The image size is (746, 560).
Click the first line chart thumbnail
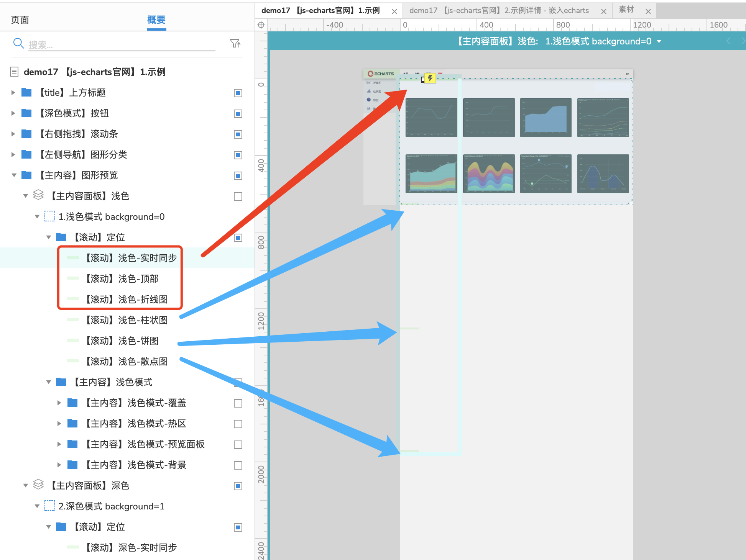431,117
